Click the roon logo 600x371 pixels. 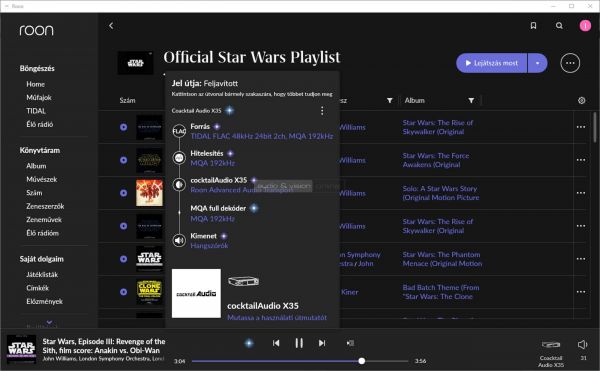36,30
